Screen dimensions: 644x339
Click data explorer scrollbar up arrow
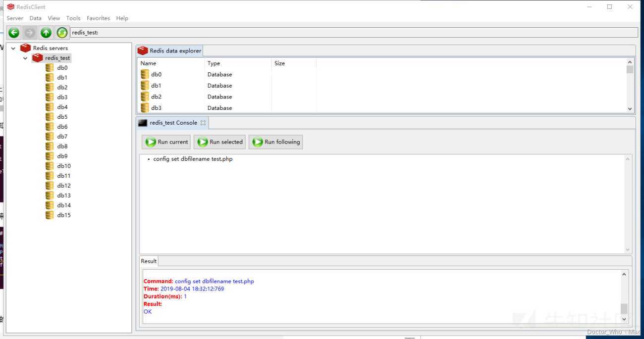pyautogui.click(x=630, y=62)
